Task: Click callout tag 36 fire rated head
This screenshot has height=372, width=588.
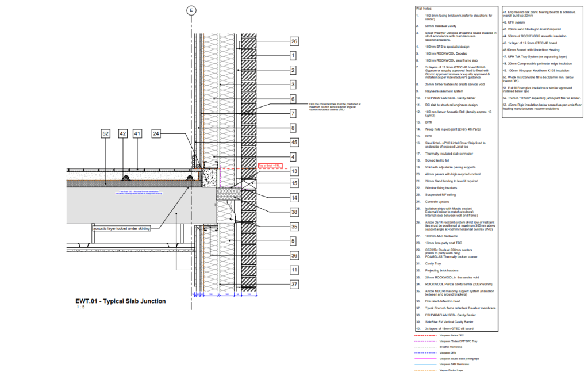Action: [x=294, y=255]
